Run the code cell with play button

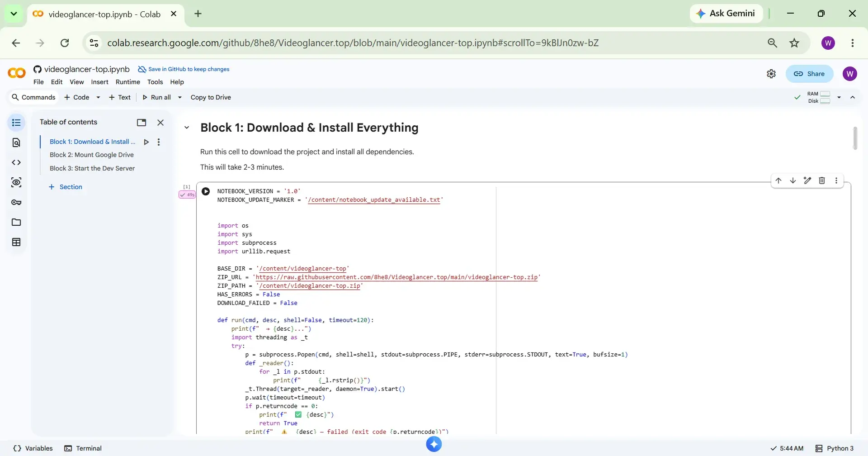206,191
